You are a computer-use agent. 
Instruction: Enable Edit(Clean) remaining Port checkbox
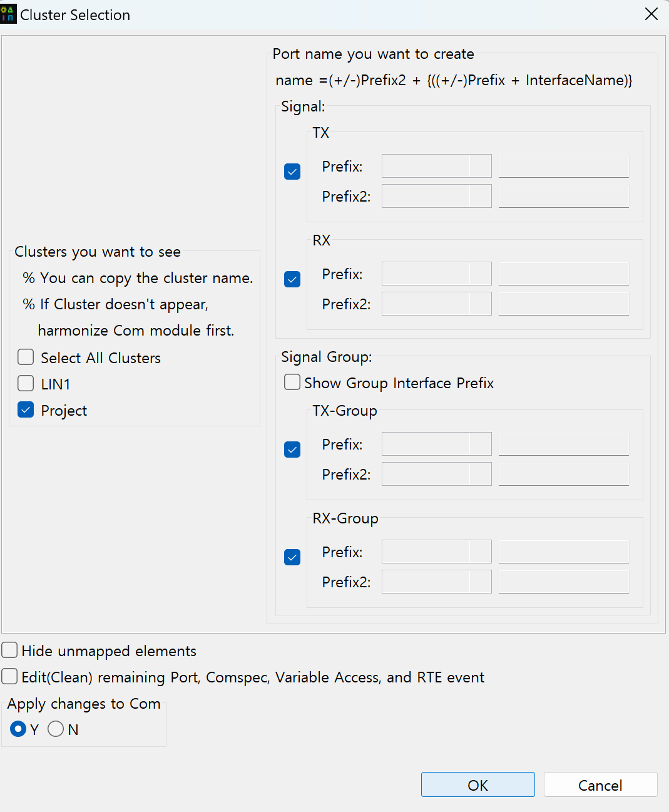pos(9,677)
